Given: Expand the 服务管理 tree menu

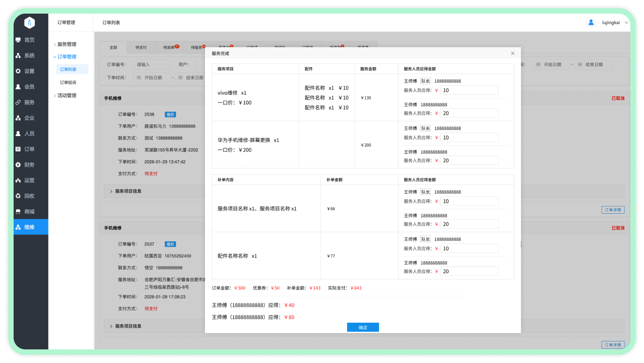Looking at the screenshot, I should pyautogui.click(x=55, y=44).
